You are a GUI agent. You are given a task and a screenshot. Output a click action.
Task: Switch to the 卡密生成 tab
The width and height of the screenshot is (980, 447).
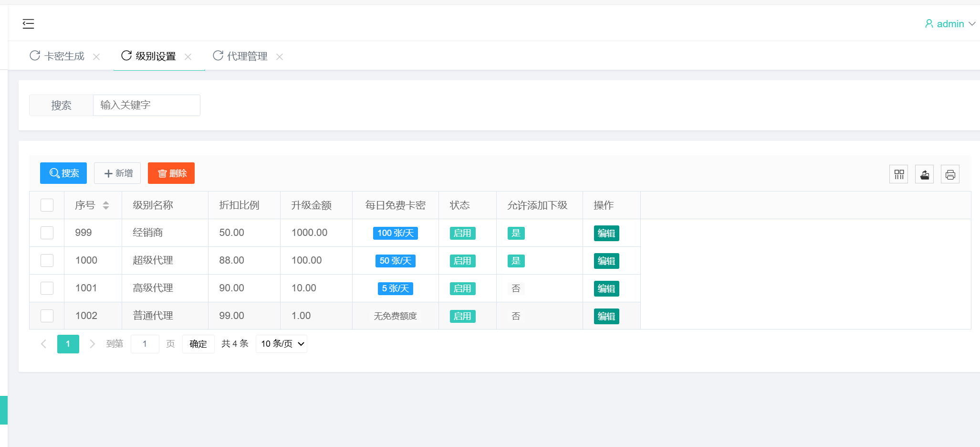click(64, 56)
